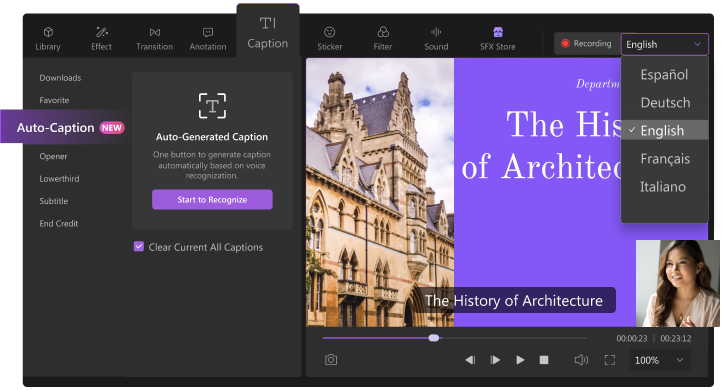723x390 pixels.
Task: Step back to the previous frame
Action: [x=470, y=360]
